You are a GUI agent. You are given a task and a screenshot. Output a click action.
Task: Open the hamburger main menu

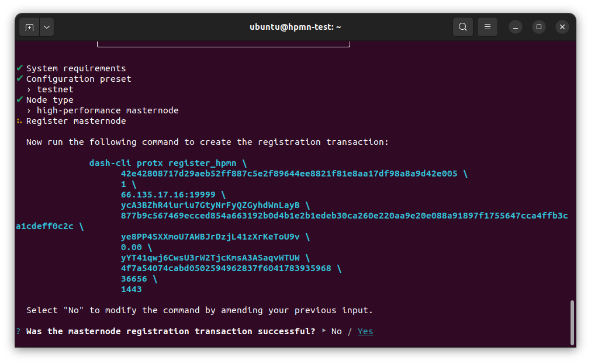pyautogui.click(x=487, y=27)
